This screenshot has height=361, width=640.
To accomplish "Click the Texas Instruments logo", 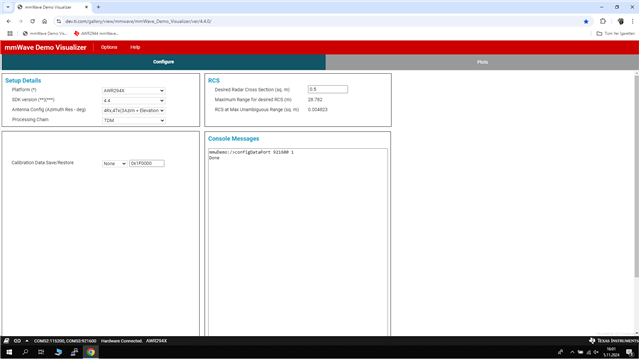I will point(613,341).
